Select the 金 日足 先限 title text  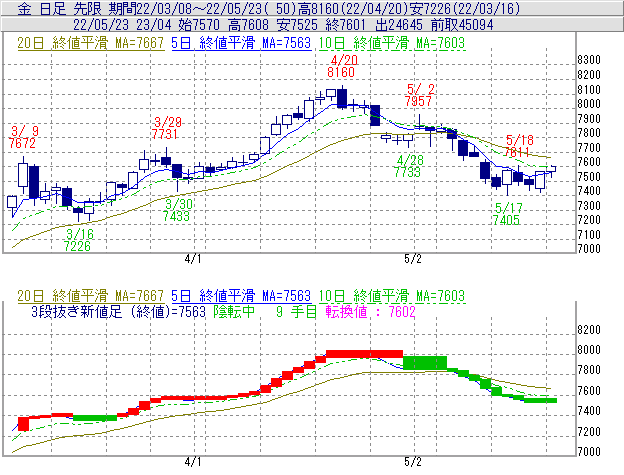point(60,8)
